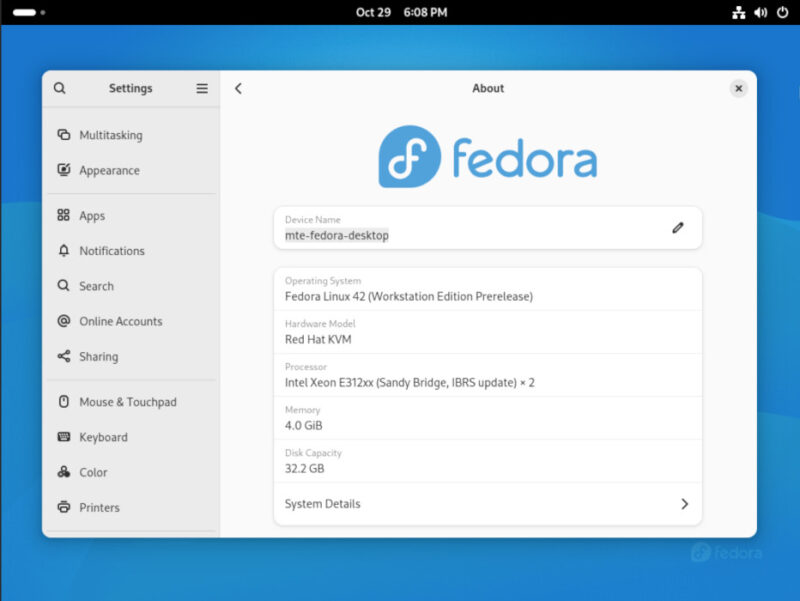Click the search icon in Settings
Viewport: 800px width, 601px height.
tap(60, 88)
